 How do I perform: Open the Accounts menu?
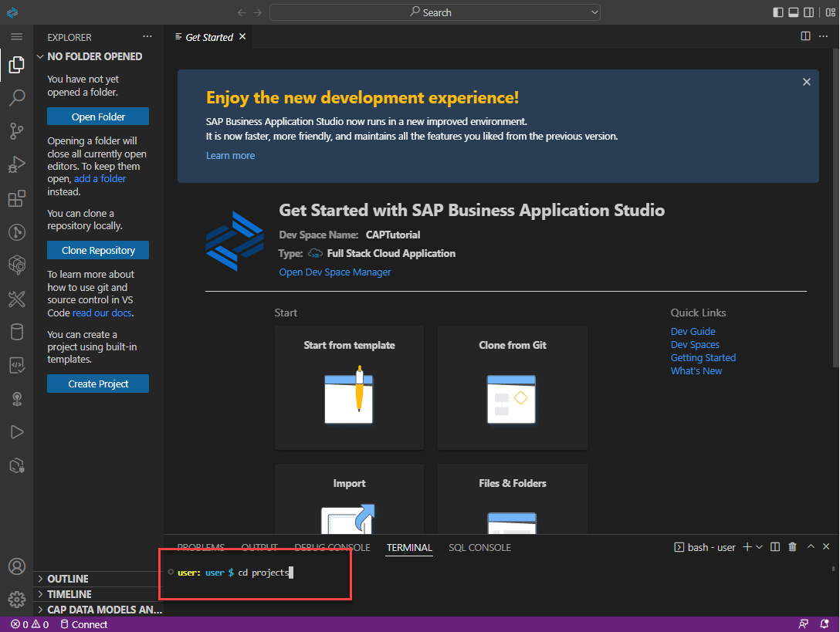17,566
